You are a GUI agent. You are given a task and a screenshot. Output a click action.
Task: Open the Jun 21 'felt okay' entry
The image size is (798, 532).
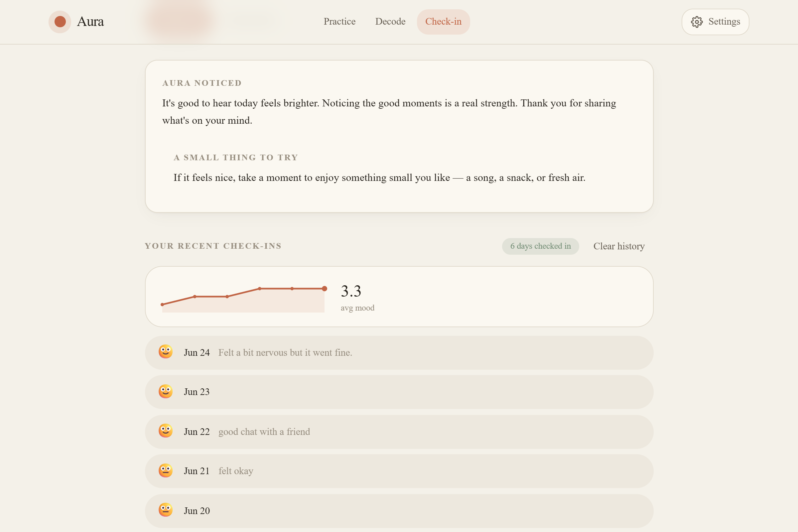pyautogui.click(x=399, y=471)
